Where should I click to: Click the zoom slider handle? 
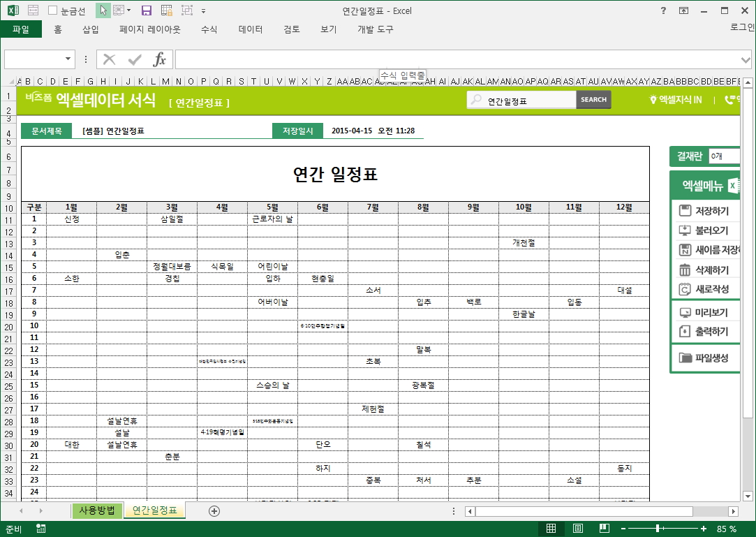pos(658,529)
